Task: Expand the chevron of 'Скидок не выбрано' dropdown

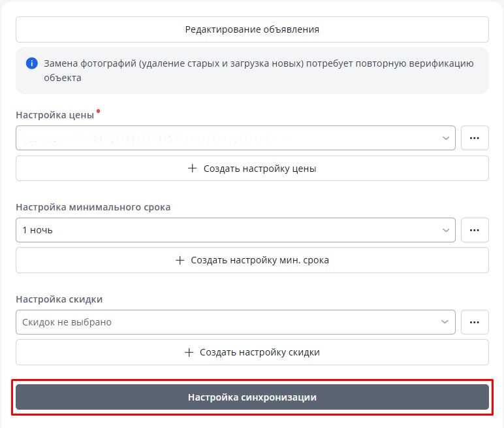Action: tap(445, 322)
